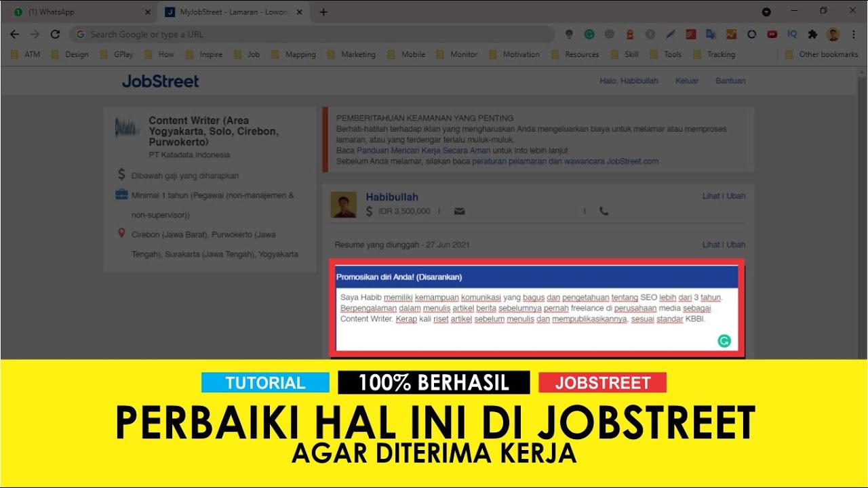
Task: Open the Resources bookmarks folder
Action: click(x=574, y=54)
